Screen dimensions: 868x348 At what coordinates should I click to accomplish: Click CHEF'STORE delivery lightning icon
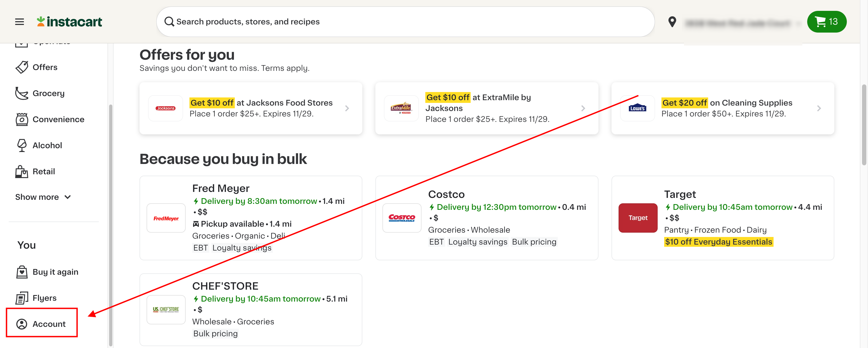click(196, 299)
